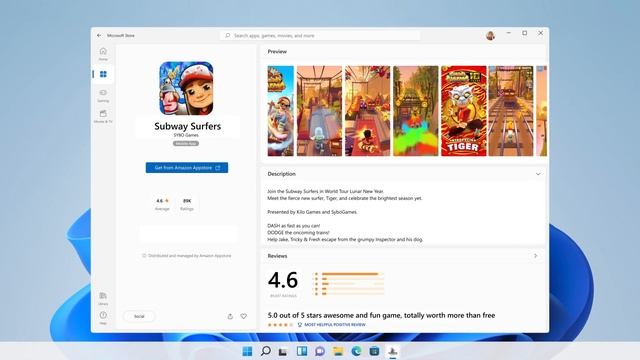Click the 'Microsoft Store' window title
The width and height of the screenshot is (640, 360).
tap(121, 36)
